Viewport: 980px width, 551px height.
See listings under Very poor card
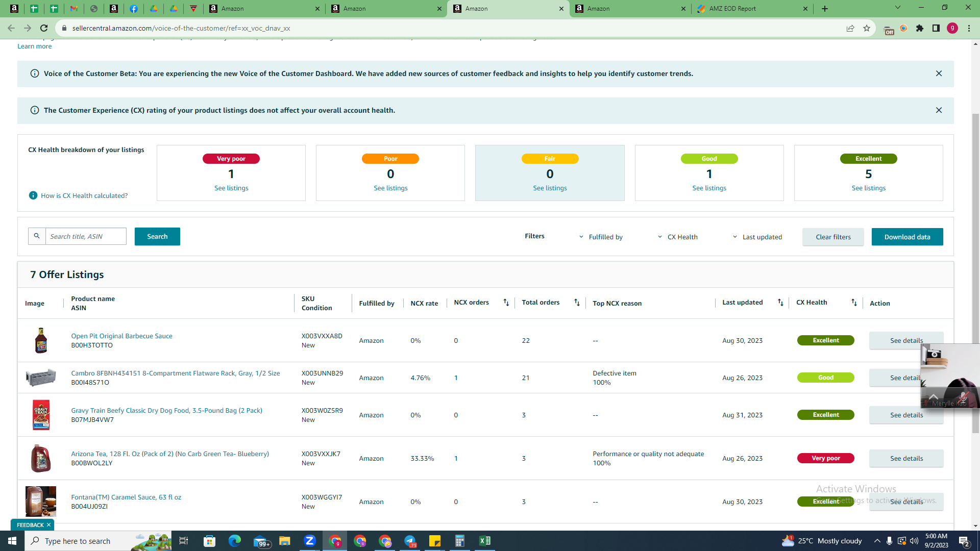click(x=231, y=188)
